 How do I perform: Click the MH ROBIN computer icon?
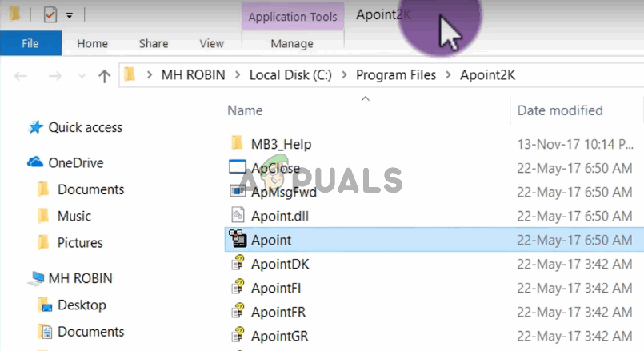(37, 278)
